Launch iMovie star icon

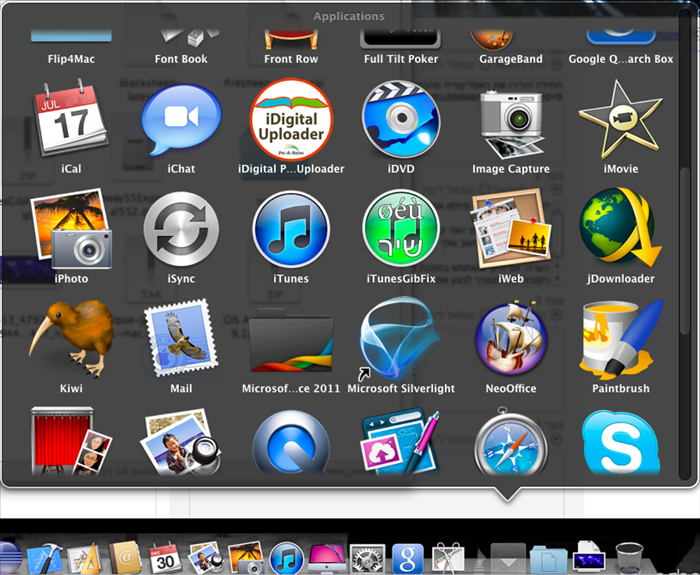tap(621, 119)
